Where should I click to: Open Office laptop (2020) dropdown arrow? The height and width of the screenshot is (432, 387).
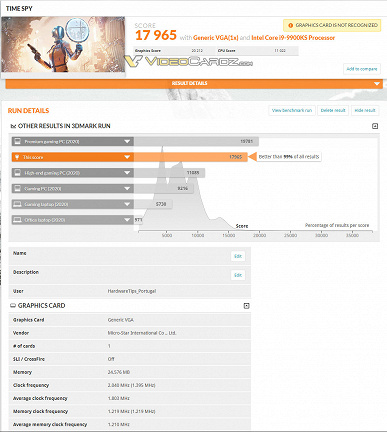(x=127, y=220)
